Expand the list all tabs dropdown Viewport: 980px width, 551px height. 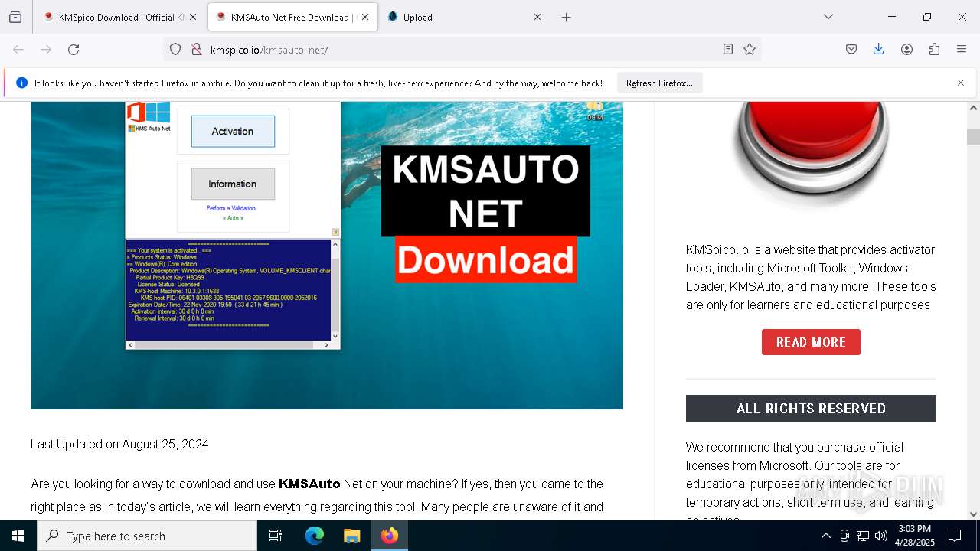click(x=828, y=17)
